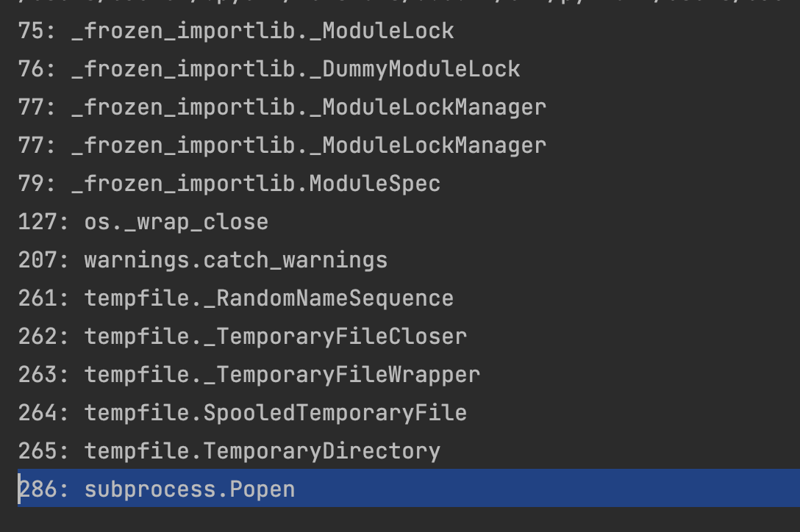Click the index number 127

click(38, 222)
